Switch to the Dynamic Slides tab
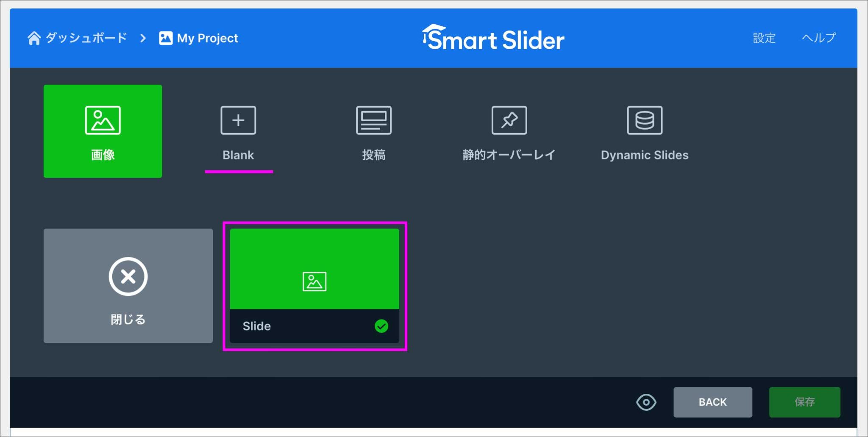868x437 pixels. [644, 155]
